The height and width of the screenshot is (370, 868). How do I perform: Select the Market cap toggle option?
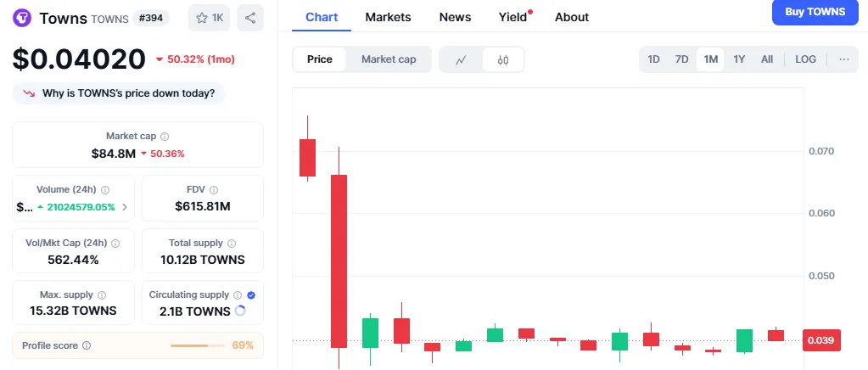tap(389, 59)
